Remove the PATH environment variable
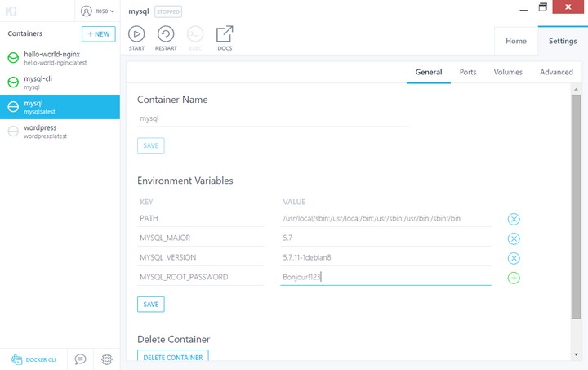 (x=514, y=219)
